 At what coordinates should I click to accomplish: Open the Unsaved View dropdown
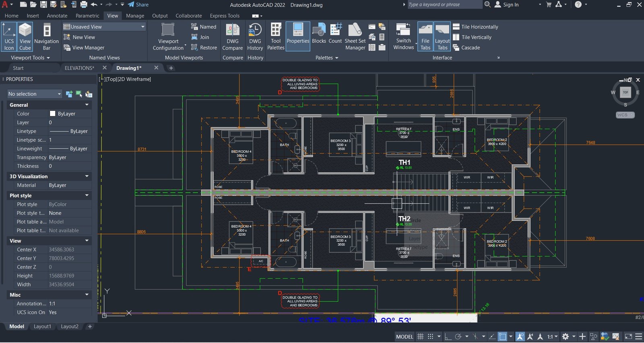pos(104,27)
